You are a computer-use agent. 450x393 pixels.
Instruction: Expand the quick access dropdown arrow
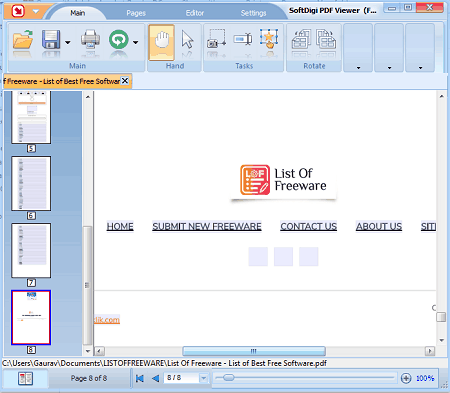[x=36, y=12]
